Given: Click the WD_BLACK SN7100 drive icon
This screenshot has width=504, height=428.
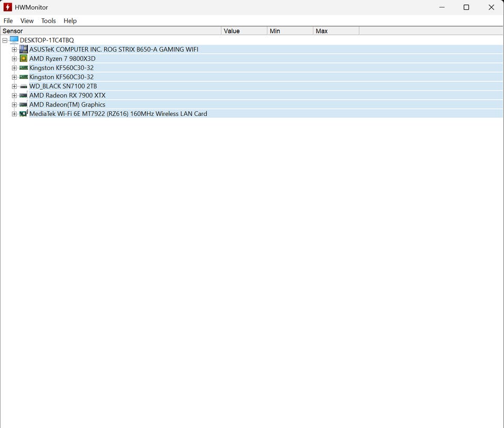Looking at the screenshot, I should click(24, 87).
